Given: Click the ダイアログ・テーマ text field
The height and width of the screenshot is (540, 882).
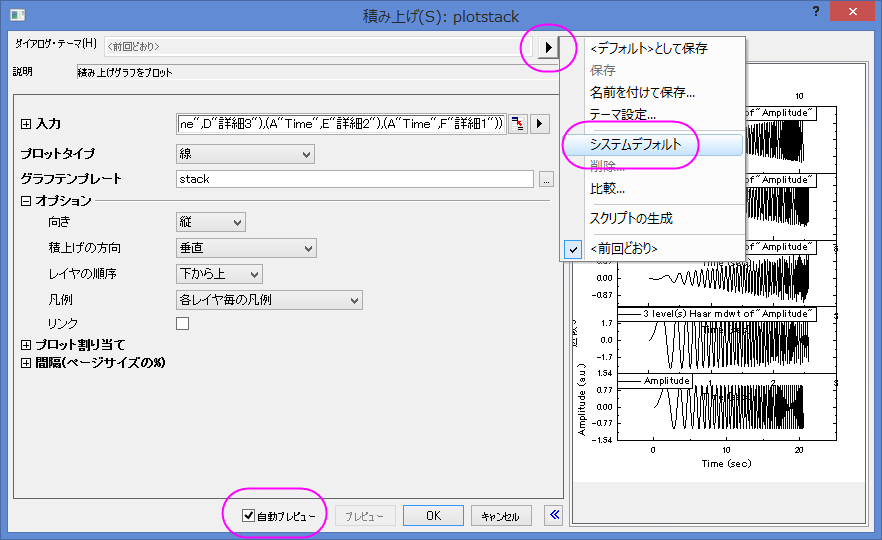Looking at the screenshot, I should click(x=318, y=47).
